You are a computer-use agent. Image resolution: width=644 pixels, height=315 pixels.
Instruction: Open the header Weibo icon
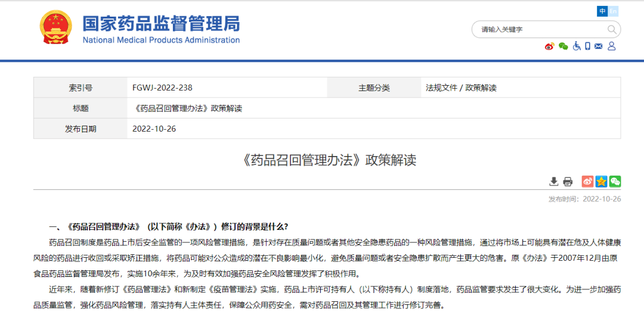pos(549,46)
